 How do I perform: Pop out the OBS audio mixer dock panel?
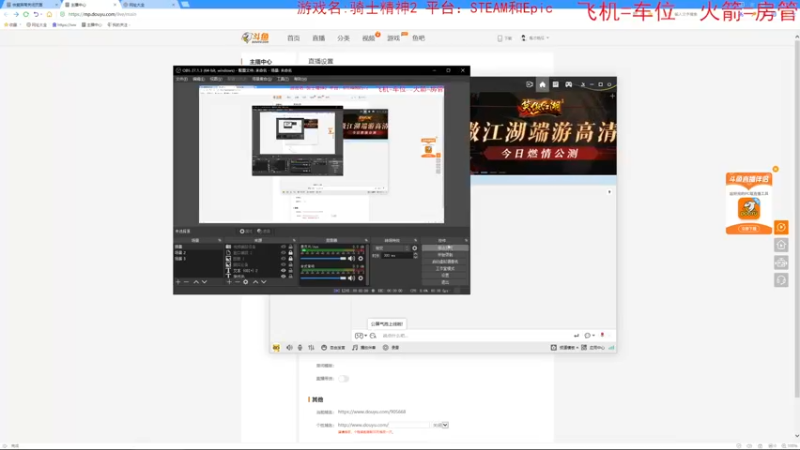pyautogui.click(x=366, y=240)
